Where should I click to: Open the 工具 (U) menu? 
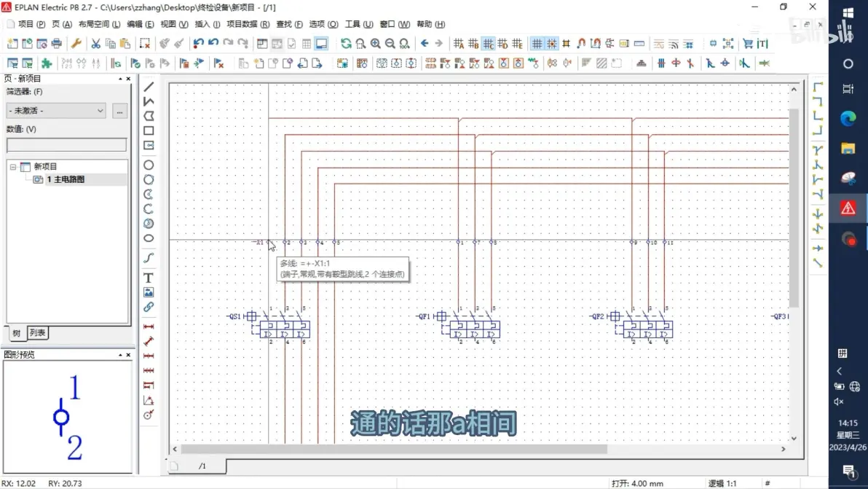click(359, 24)
